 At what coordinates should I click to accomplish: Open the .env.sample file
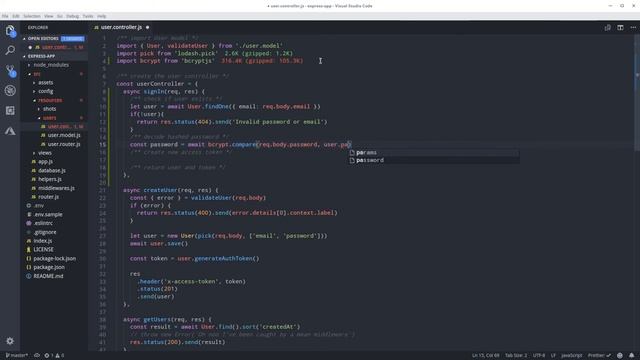point(48,215)
